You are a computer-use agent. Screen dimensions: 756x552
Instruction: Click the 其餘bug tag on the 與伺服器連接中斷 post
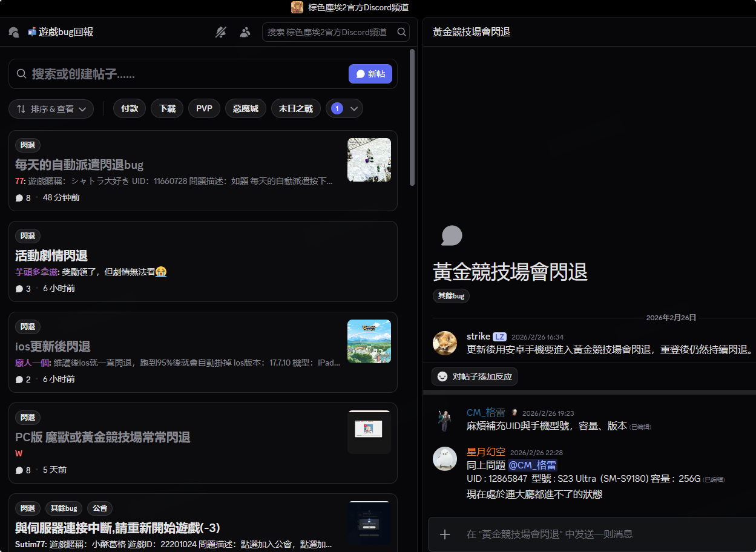[x=64, y=508]
